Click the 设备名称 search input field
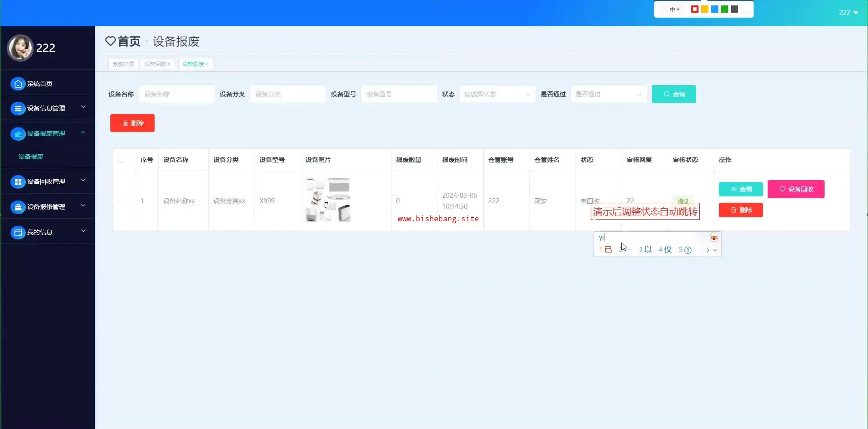 (x=176, y=94)
